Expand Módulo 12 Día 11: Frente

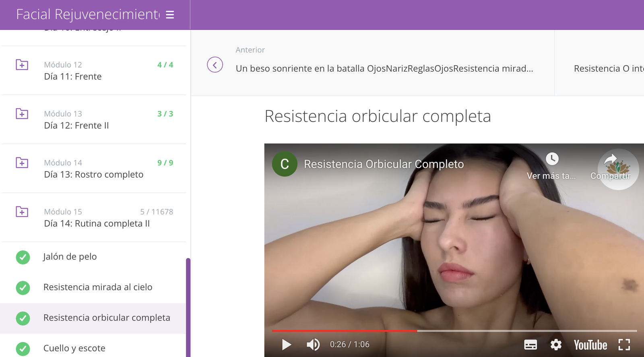tap(22, 65)
